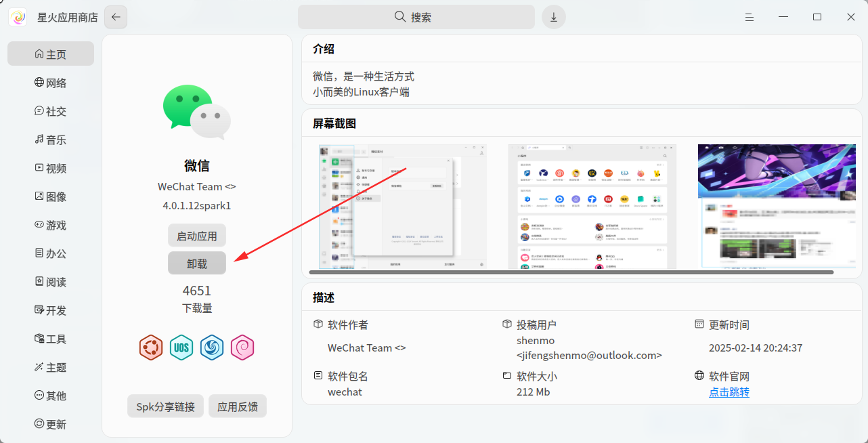Click the Ubuntu compatibility badge

tap(151, 348)
